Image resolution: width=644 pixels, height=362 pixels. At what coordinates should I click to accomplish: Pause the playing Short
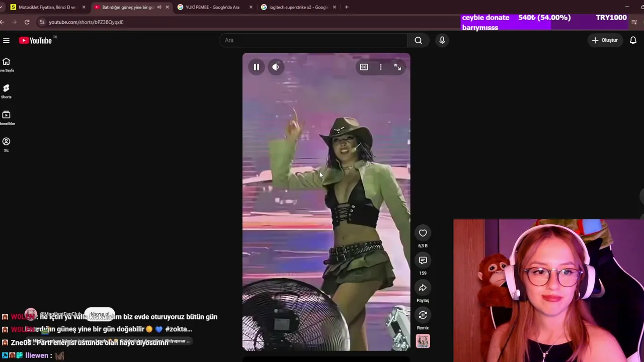(x=256, y=67)
